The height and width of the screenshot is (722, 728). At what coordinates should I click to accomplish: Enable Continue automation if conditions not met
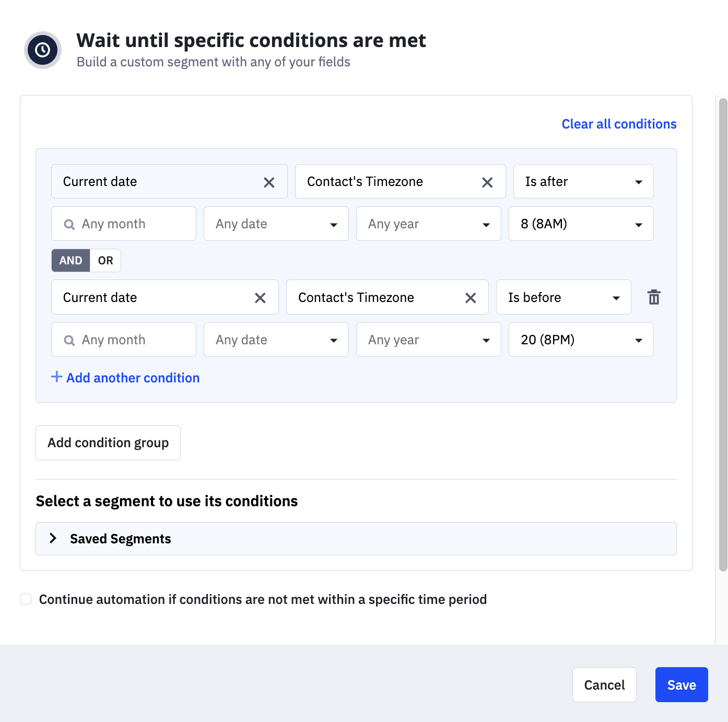pos(26,599)
